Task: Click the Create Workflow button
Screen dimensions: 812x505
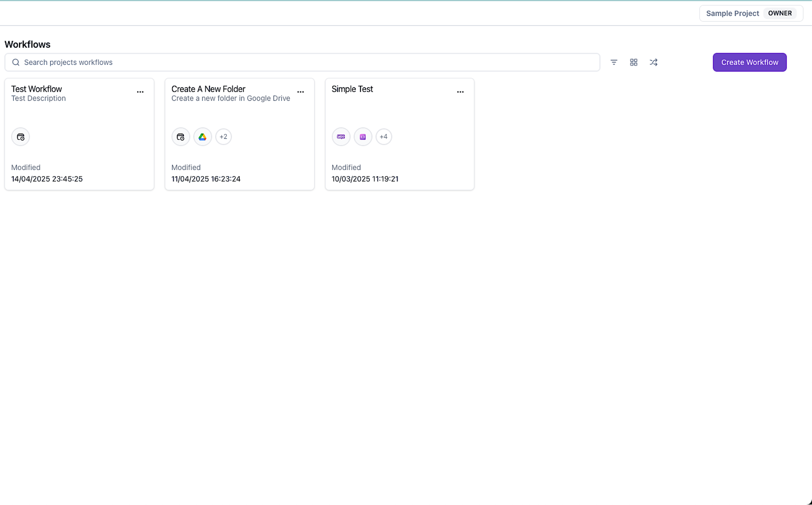Action: 749,62
